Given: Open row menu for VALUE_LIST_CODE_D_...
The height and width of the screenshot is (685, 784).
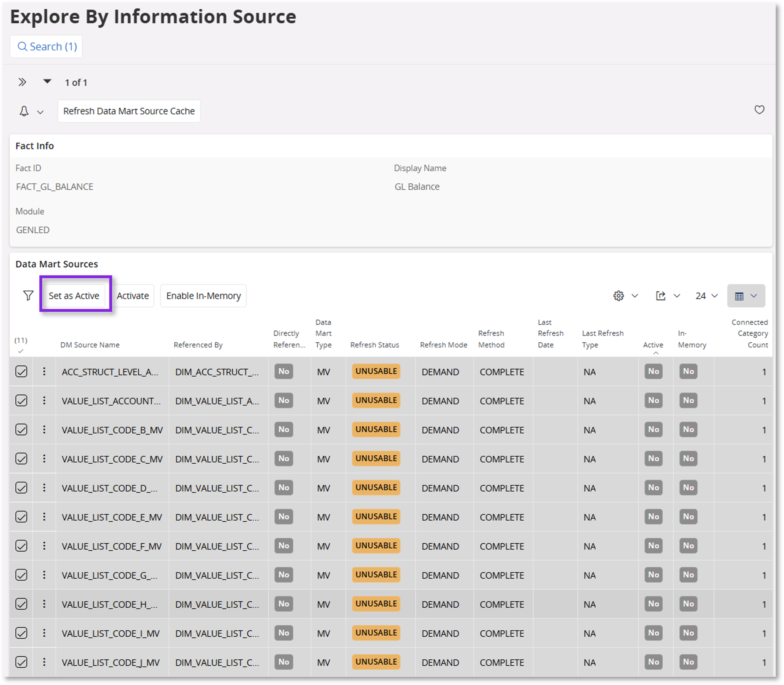Looking at the screenshot, I should pyautogui.click(x=44, y=487).
